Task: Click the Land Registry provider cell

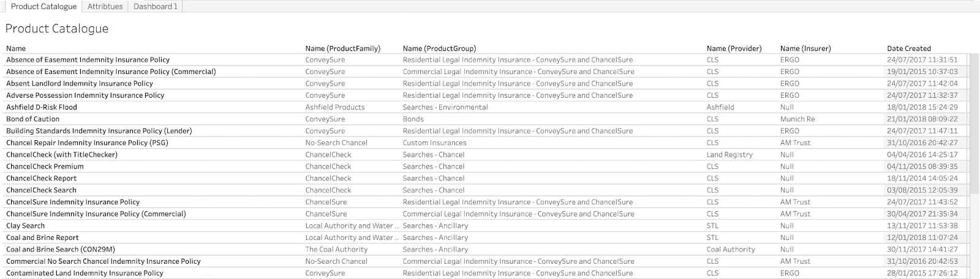Action: coord(729,154)
